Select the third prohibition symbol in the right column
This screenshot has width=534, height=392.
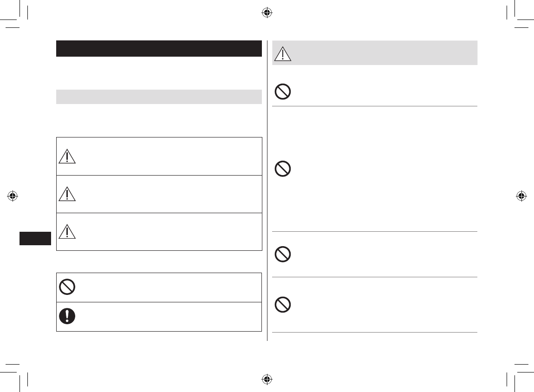[282, 254]
